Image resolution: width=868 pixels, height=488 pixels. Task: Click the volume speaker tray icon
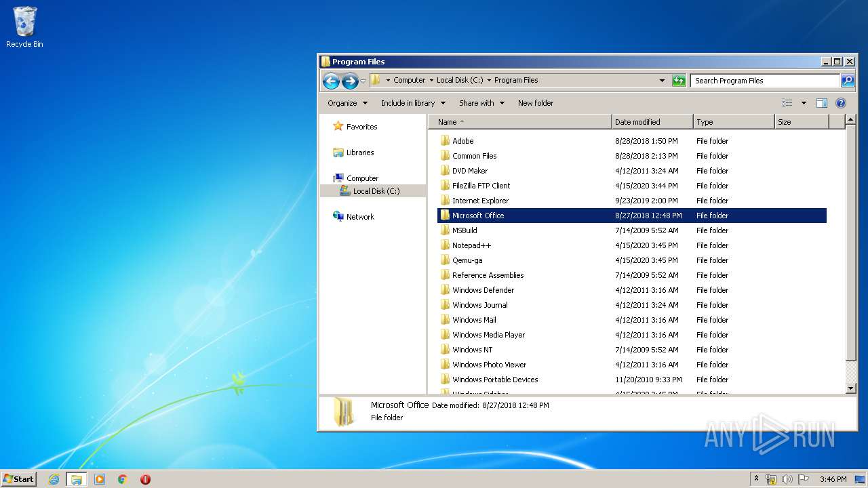[x=787, y=479]
